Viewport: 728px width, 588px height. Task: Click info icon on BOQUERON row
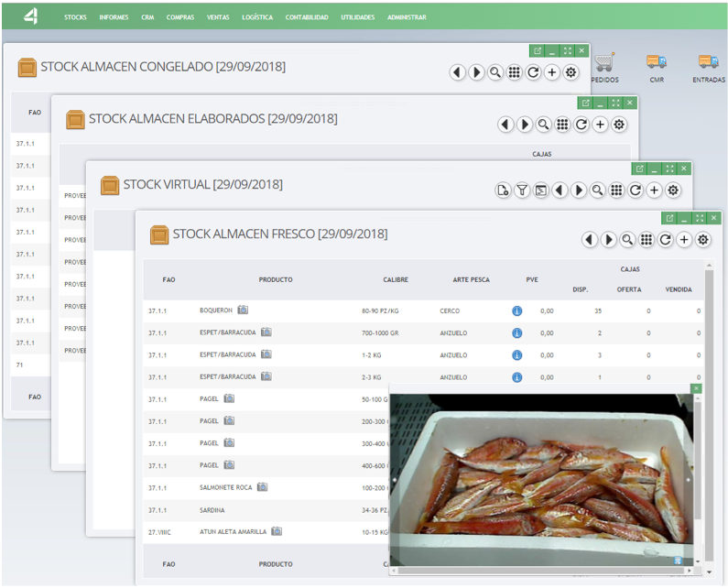click(516, 311)
